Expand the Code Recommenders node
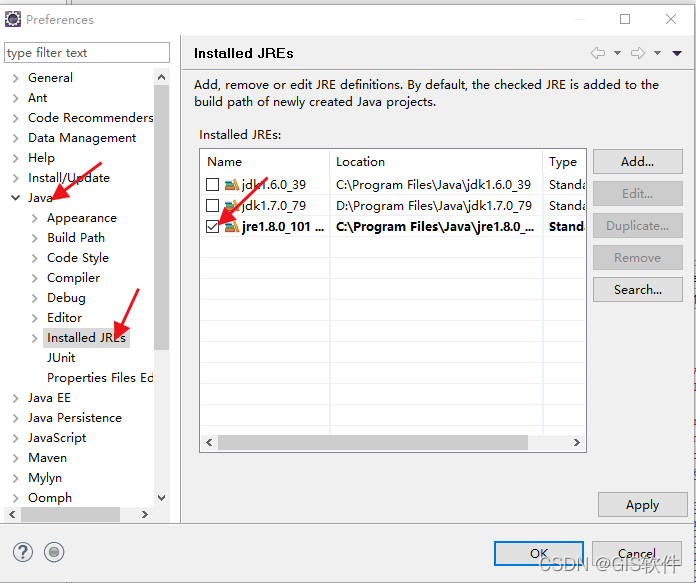 click(16, 118)
